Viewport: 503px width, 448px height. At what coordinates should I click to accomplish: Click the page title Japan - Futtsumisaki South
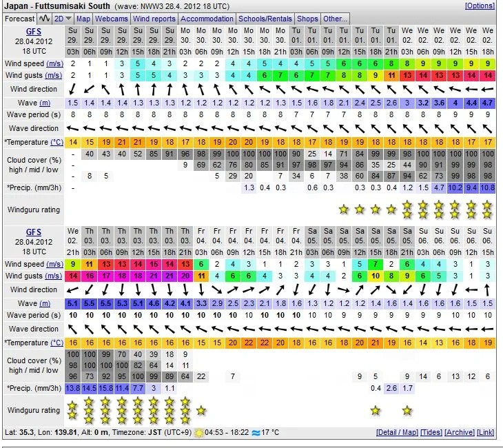click(x=57, y=6)
